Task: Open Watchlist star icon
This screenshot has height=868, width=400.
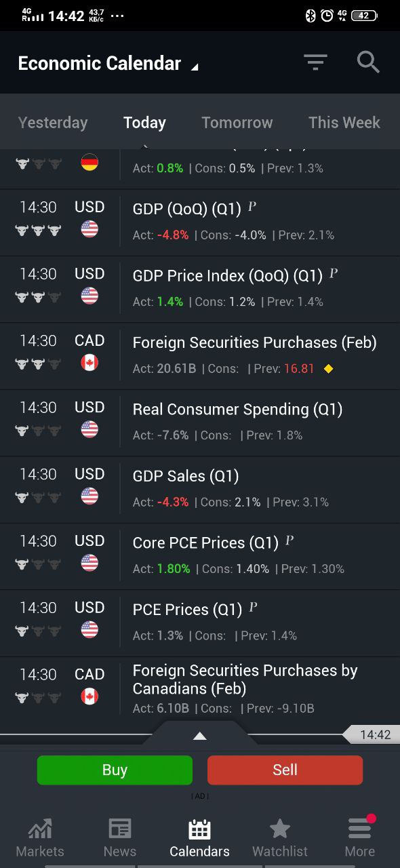Action: pos(280,828)
